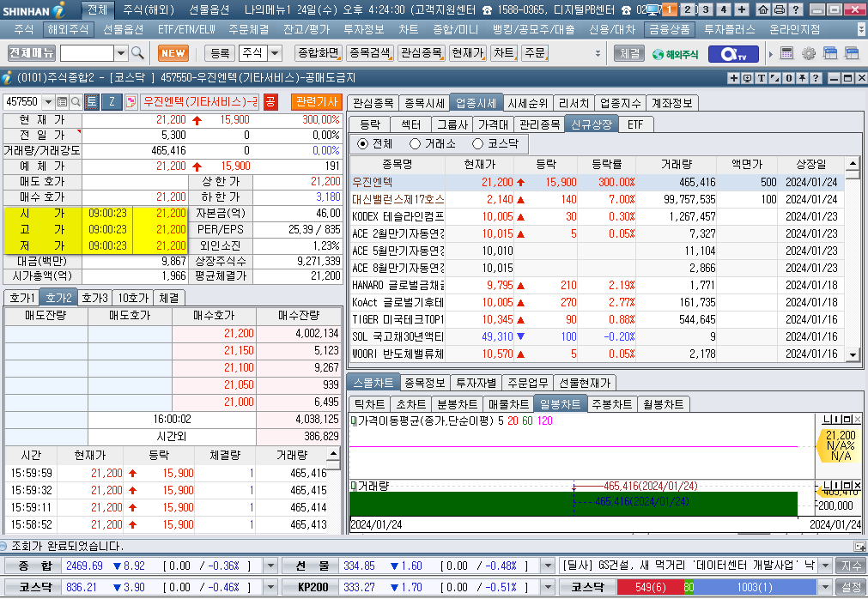This screenshot has width=868, height=599.
Task: Switch to the 일봉차트 tab
Action: point(560,404)
